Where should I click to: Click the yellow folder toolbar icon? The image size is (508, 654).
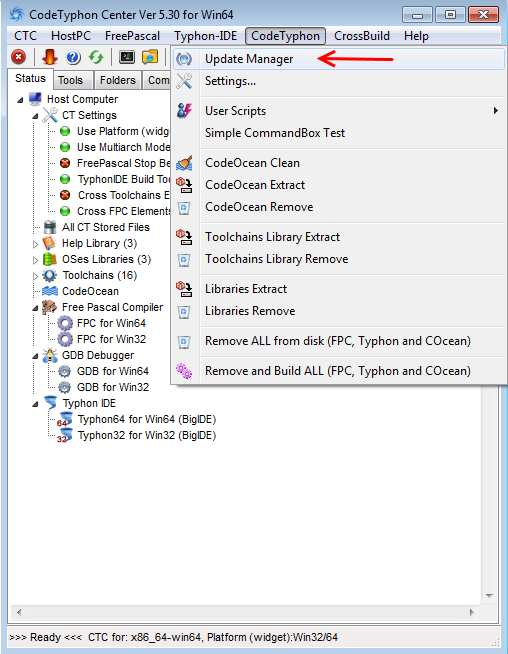[x=150, y=57]
